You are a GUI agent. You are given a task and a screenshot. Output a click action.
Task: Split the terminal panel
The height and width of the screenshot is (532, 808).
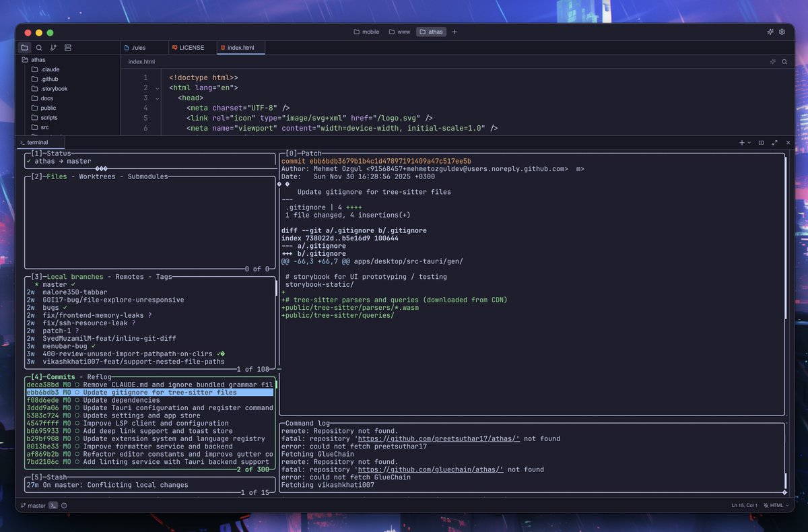pyautogui.click(x=762, y=143)
